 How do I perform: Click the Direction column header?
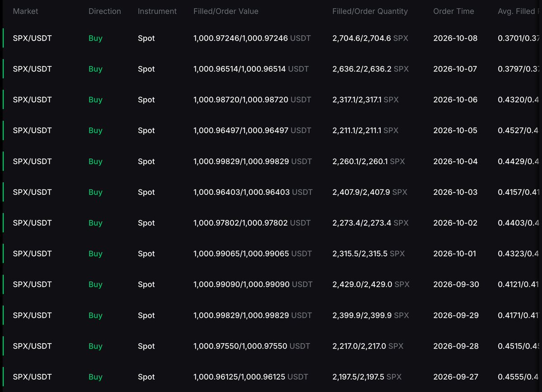click(105, 11)
